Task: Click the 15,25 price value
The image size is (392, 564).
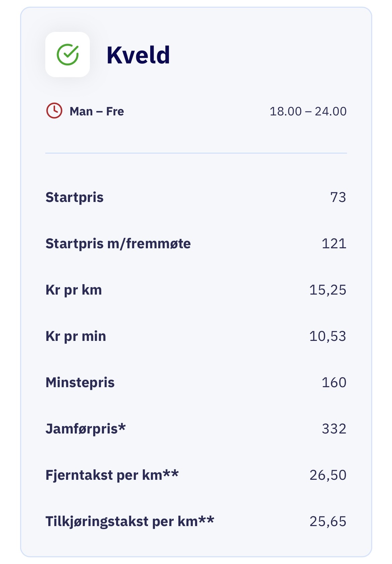Action: (328, 290)
